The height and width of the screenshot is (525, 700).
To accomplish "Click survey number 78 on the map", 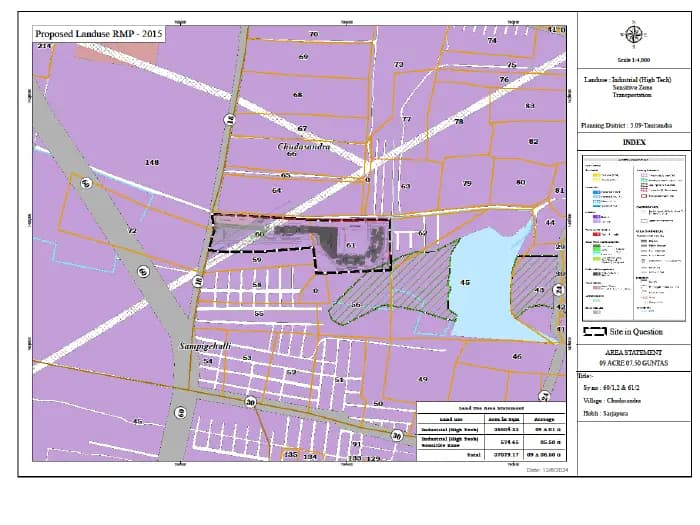I will pyautogui.click(x=458, y=121).
